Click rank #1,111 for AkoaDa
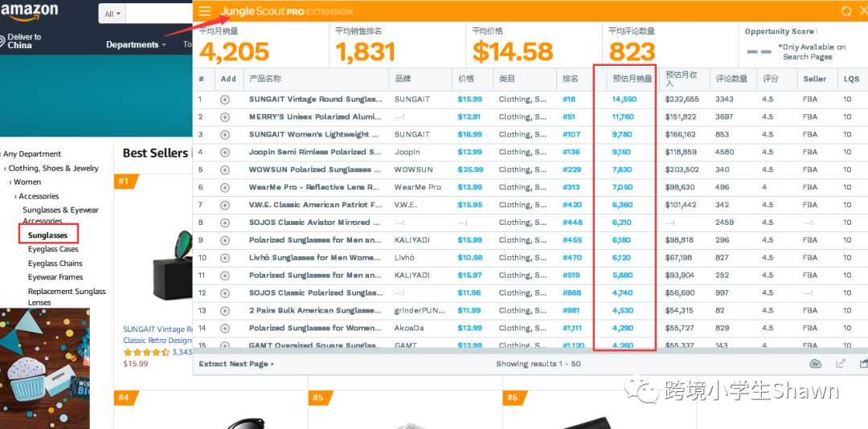Screen dimensions: 868x429 point(572,329)
